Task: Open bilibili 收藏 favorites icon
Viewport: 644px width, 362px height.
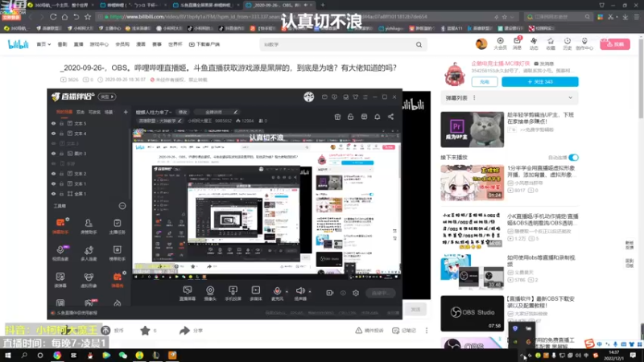Action: (x=551, y=43)
